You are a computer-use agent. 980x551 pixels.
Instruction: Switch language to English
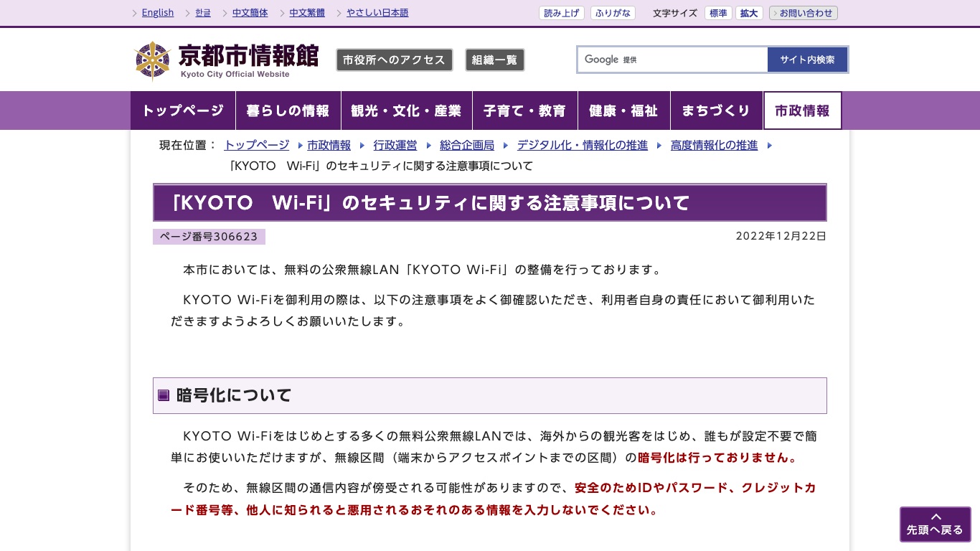point(158,13)
